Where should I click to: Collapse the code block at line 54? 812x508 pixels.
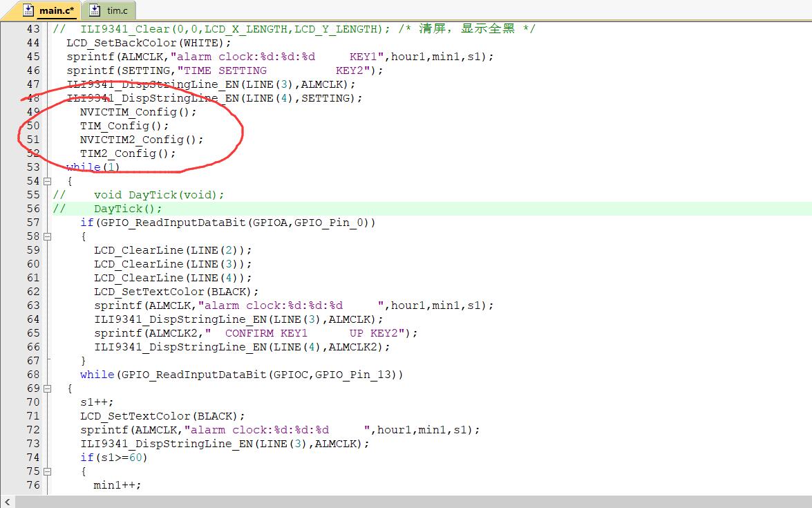coord(47,181)
